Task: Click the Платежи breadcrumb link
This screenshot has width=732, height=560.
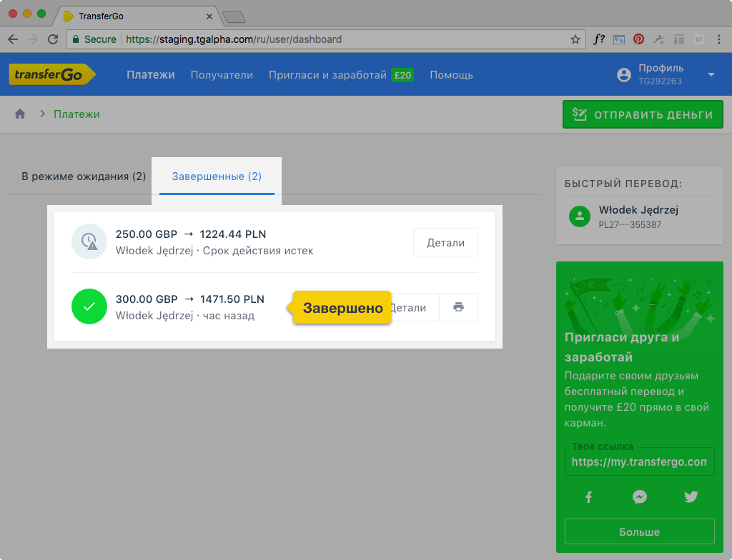Action: point(76,114)
